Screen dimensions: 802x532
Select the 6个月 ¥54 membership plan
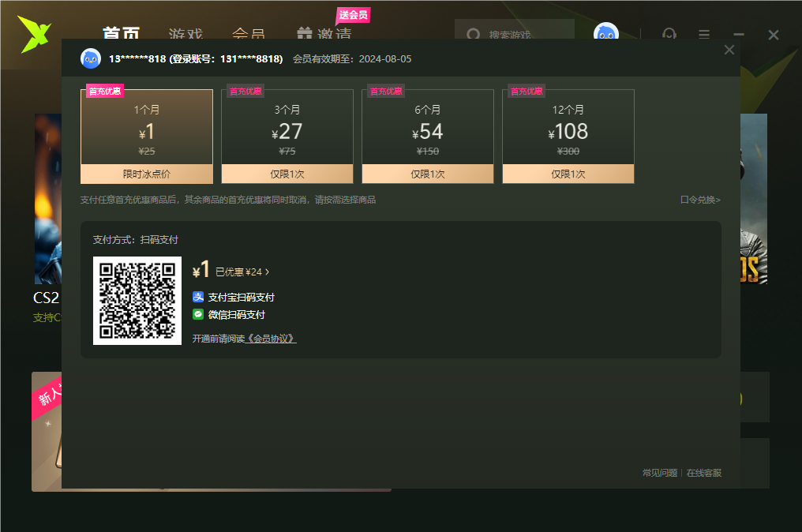[x=428, y=136]
